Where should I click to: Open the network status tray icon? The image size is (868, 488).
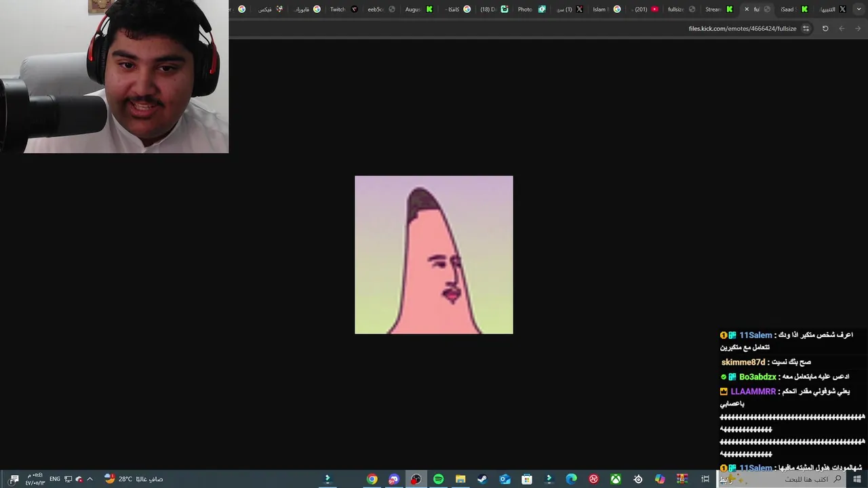point(67,479)
